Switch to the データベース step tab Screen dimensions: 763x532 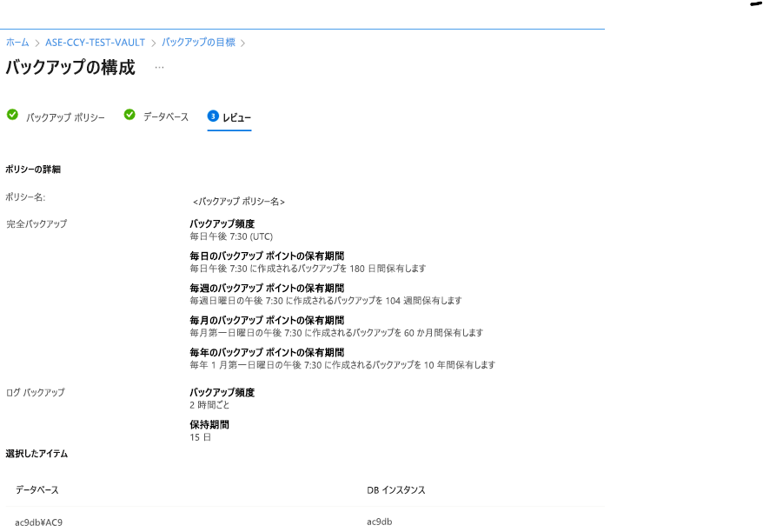pyautogui.click(x=165, y=116)
